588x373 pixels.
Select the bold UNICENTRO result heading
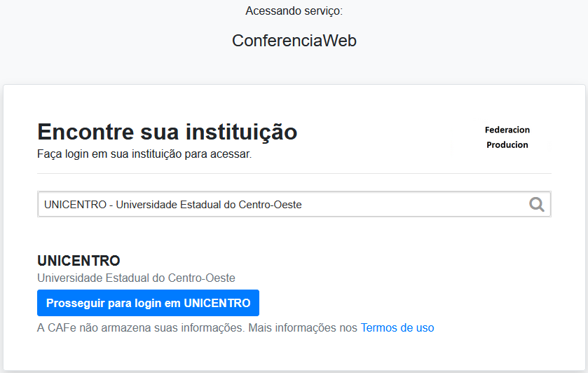click(78, 260)
